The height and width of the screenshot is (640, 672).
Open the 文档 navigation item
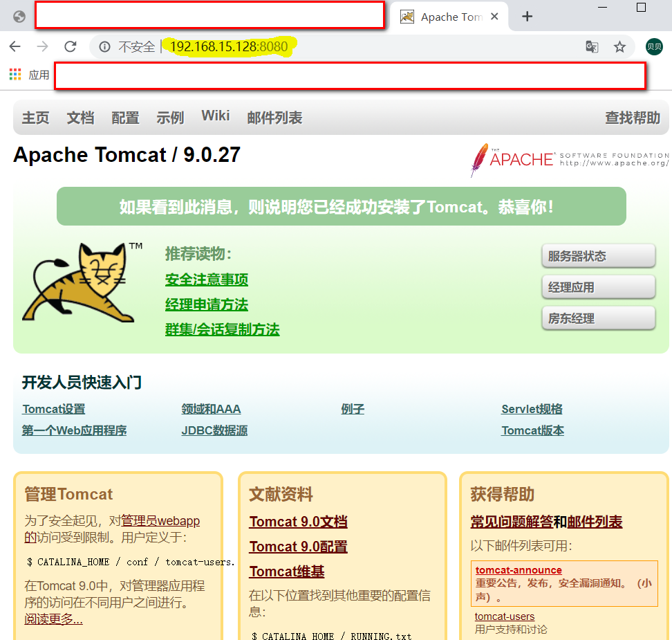(x=81, y=118)
